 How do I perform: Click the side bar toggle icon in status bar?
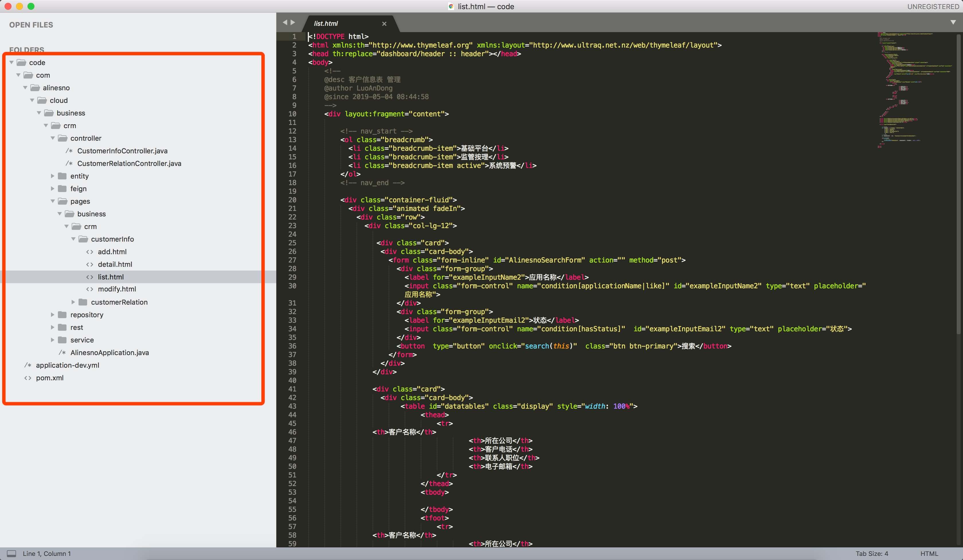(11, 553)
